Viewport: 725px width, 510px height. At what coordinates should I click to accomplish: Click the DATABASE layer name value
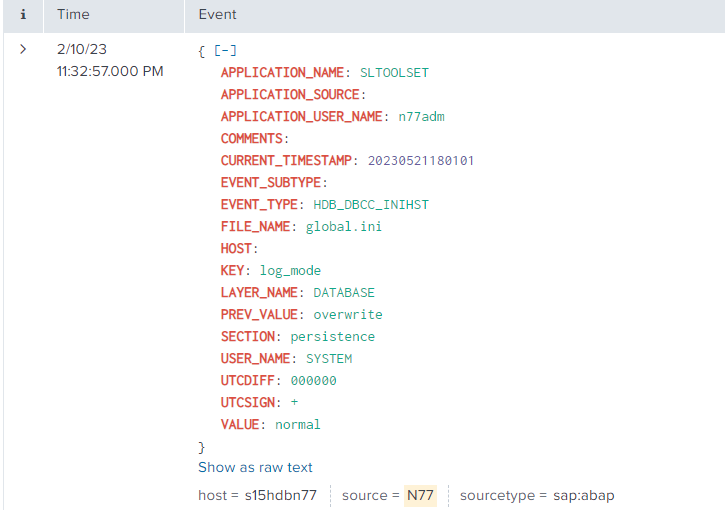pos(344,292)
